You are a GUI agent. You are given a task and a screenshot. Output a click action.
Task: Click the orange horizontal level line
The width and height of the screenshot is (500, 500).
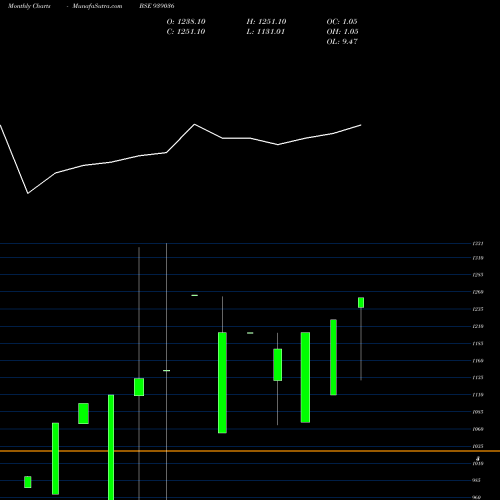(x=250, y=451)
